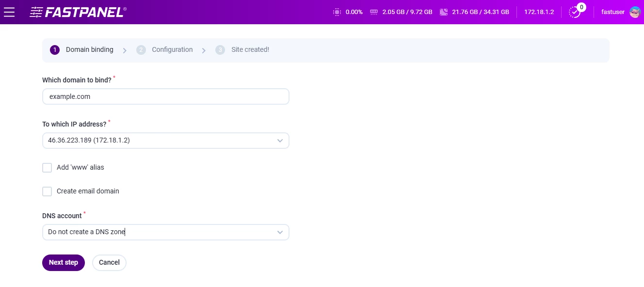Expand the DNS account dropdown

166,232
